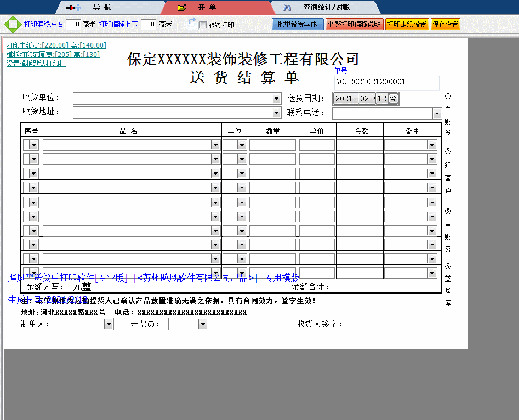Open the 联系电话 dropdown list

pyautogui.click(x=437, y=113)
